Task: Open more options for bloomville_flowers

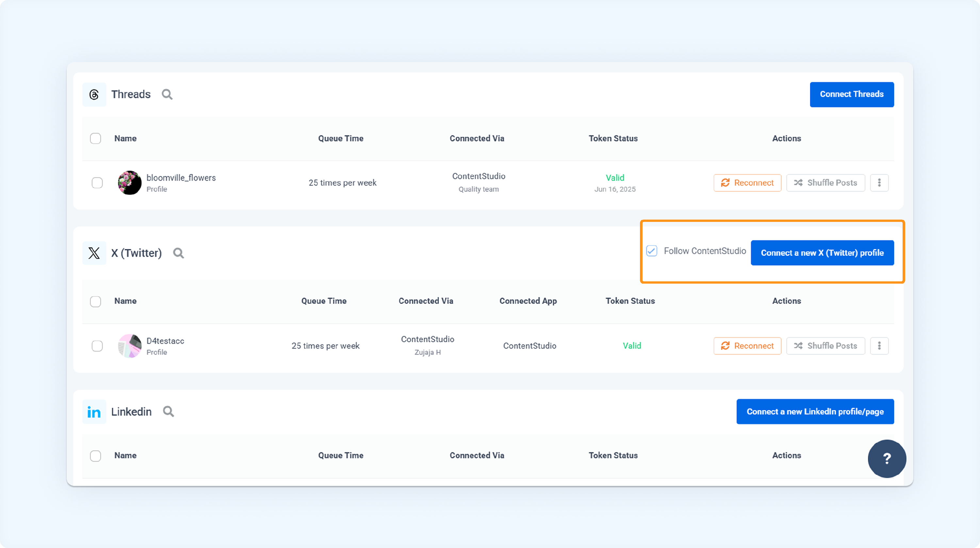Action: (x=879, y=183)
